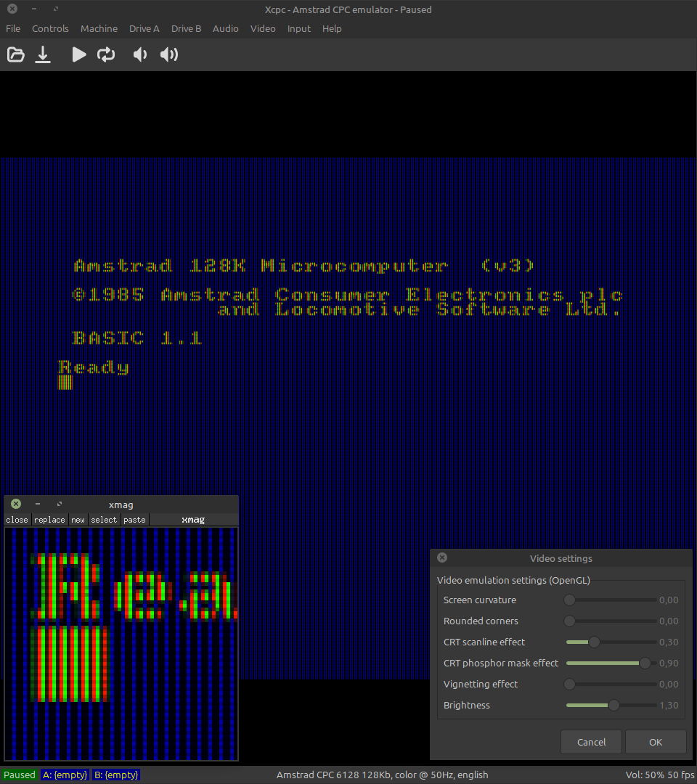Screen dimensions: 697x784
Task: Click the save snapshot download icon
Action: click(x=44, y=54)
